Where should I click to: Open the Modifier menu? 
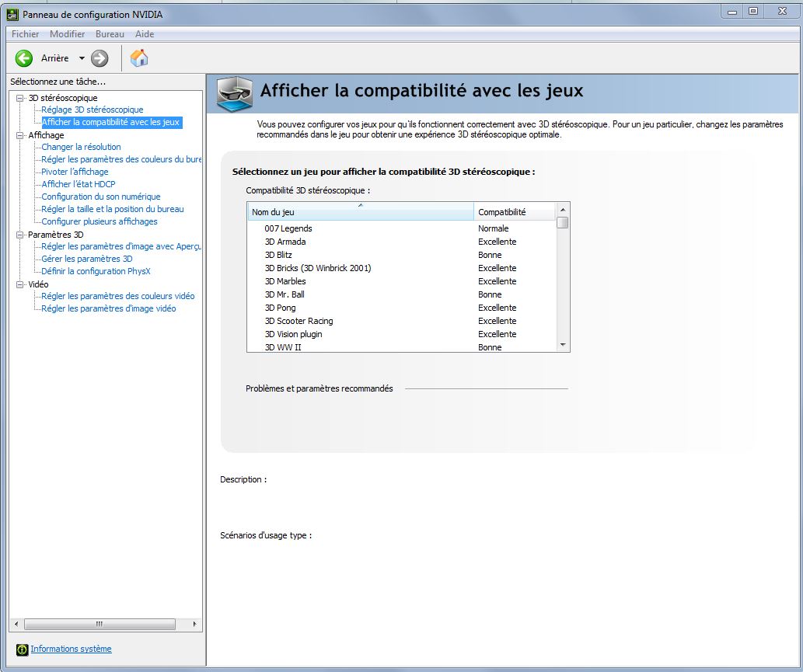click(67, 34)
